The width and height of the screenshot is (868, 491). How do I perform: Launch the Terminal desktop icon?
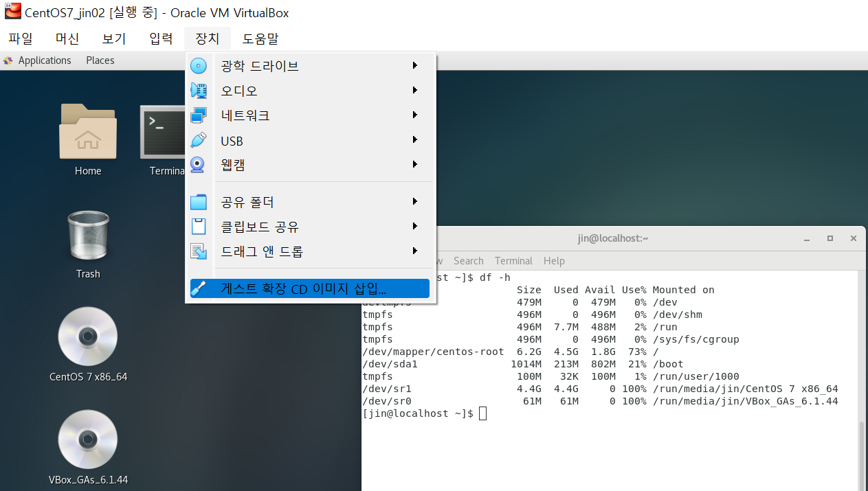[x=164, y=131]
